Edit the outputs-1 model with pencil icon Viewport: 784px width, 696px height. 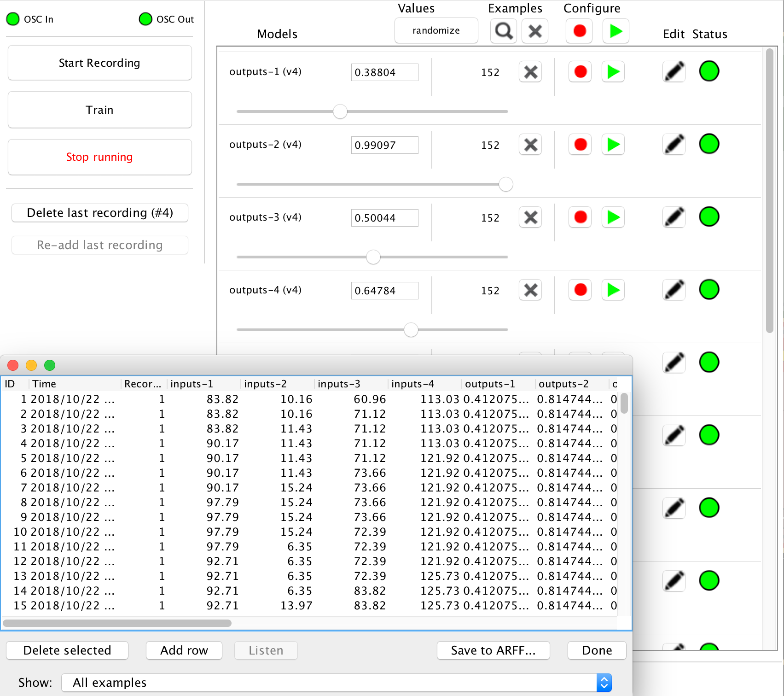674,72
